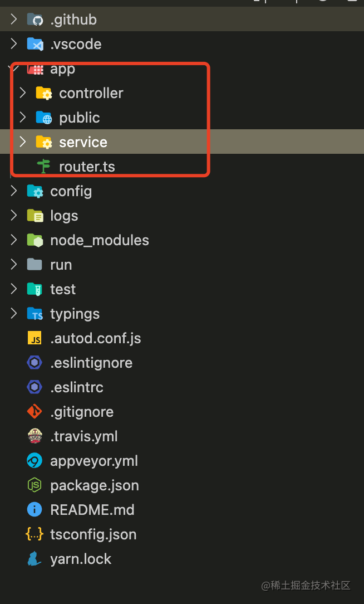The width and height of the screenshot is (364, 604).
Task: Click the .vscode folder icon
Action: (x=35, y=45)
